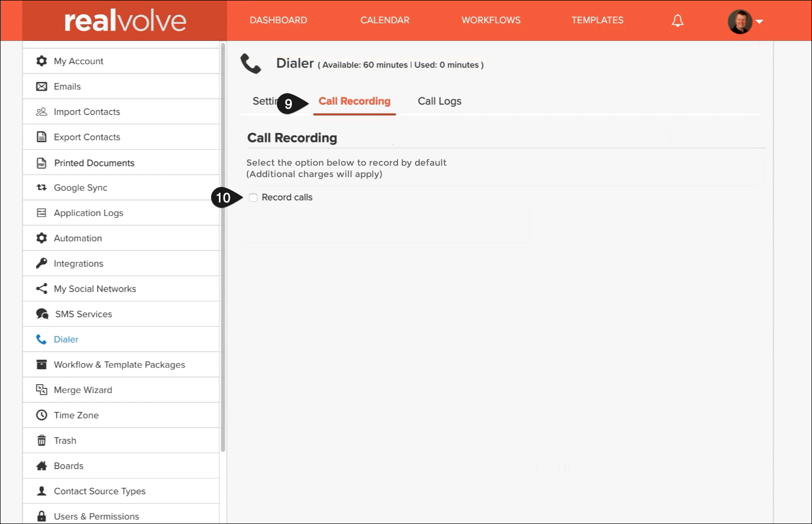Click the Emails envelope icon
The image size is (812, 524).
(41, 86)
